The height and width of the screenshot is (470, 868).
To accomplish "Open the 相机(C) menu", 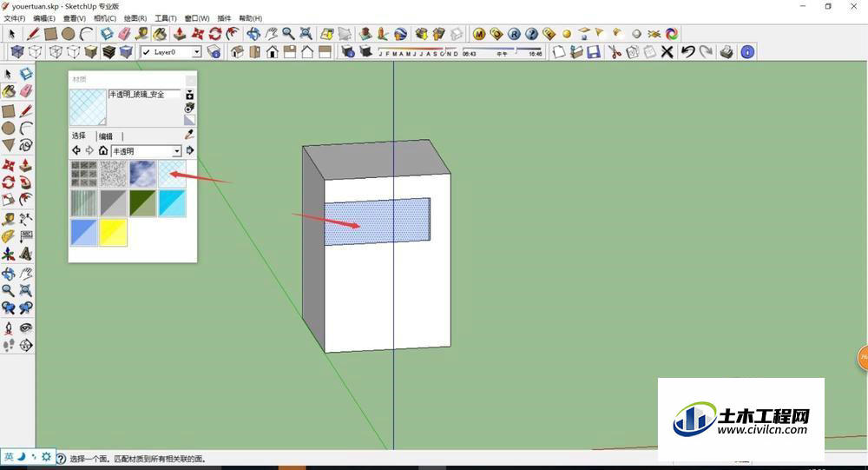I will (x=105, y=18).
